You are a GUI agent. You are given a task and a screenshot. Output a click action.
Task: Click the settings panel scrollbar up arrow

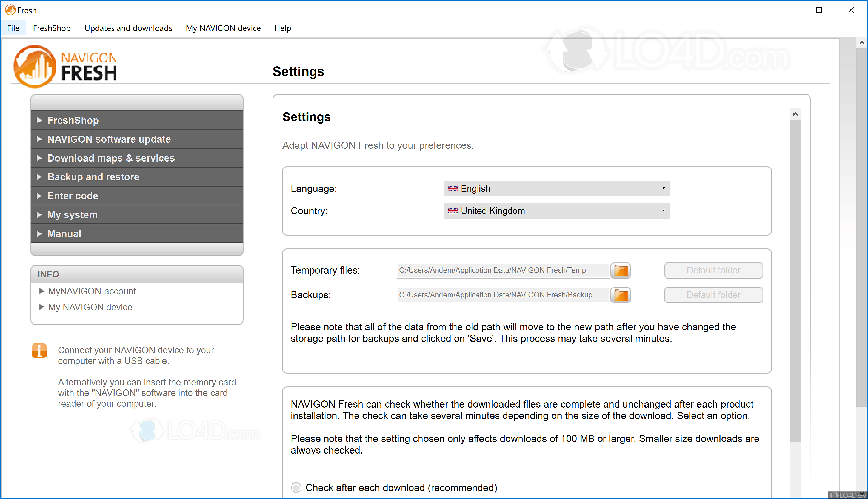click(x=795, y=114)
